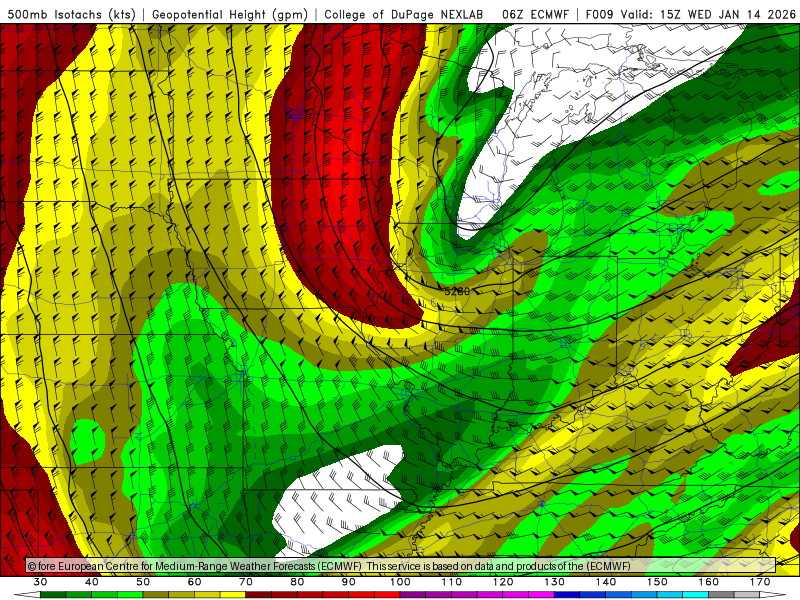Screen dimensions: 800x600
Task: Pick the magenta swatch in color bar
Action: pyautogui.click(x=541, y=595)
